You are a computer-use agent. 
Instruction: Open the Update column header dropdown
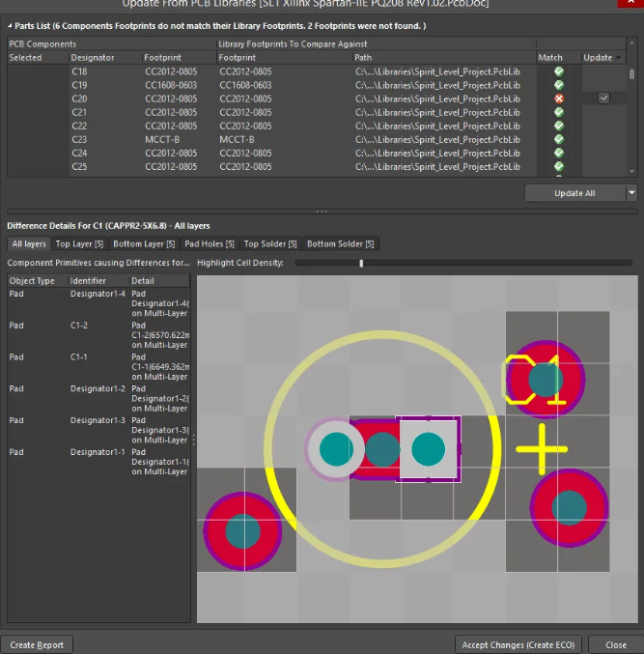[x=619, y=58]
